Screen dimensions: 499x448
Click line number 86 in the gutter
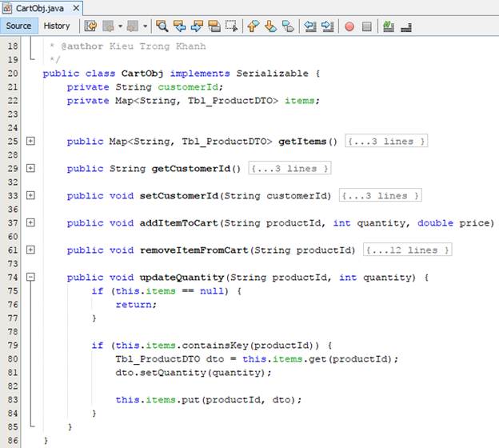pos(13,441)
